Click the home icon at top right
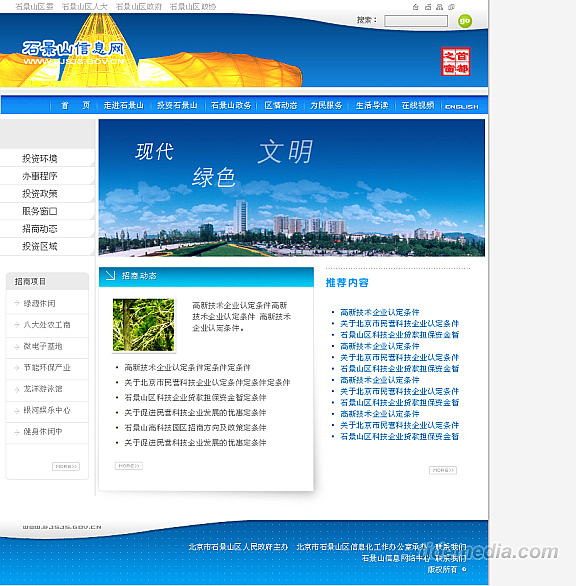This screenshot has height=586, width=576. pyautogui.click(x=415, y=7)
